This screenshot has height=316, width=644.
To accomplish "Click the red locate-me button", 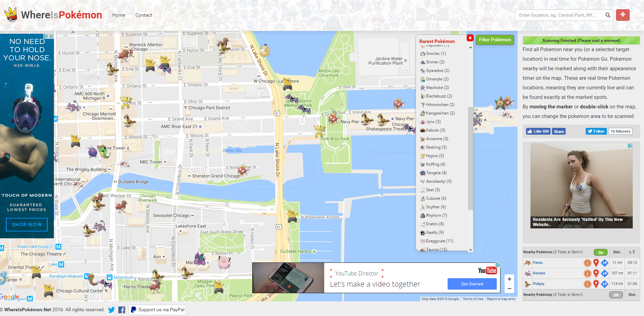I will coord(623,15).
